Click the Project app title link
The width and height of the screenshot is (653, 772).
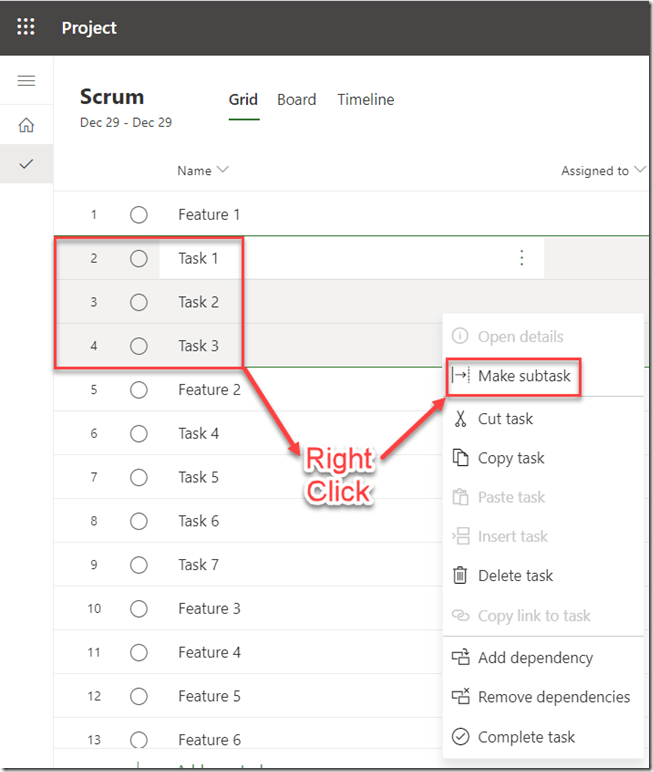point(89,28)
